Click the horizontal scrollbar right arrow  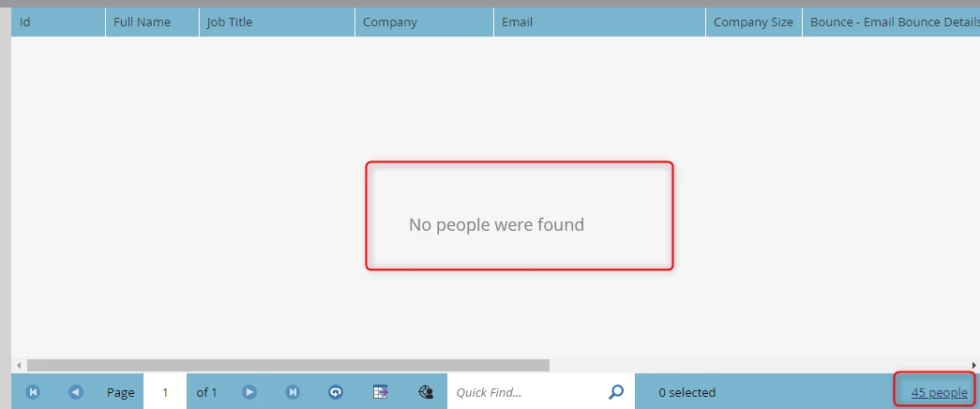tap(973, 365)
